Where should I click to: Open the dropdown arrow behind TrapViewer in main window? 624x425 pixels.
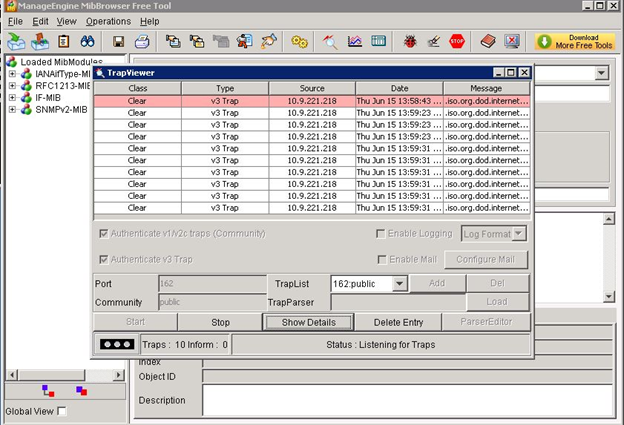[601, 73]
